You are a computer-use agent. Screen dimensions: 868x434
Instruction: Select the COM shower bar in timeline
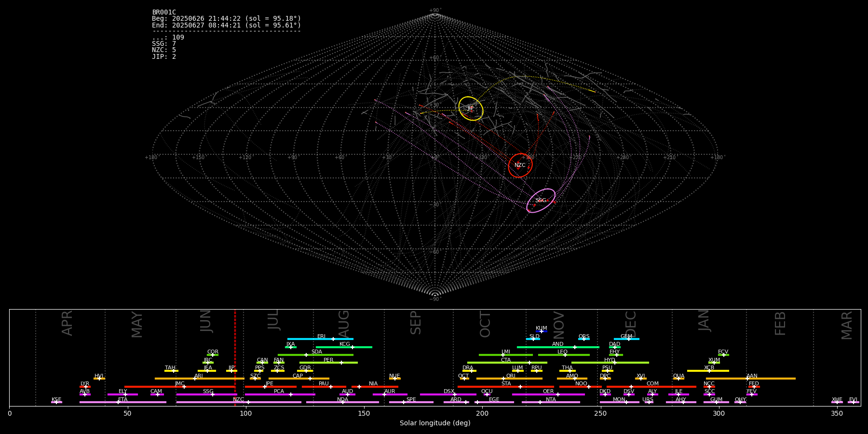tap(651, 386)
